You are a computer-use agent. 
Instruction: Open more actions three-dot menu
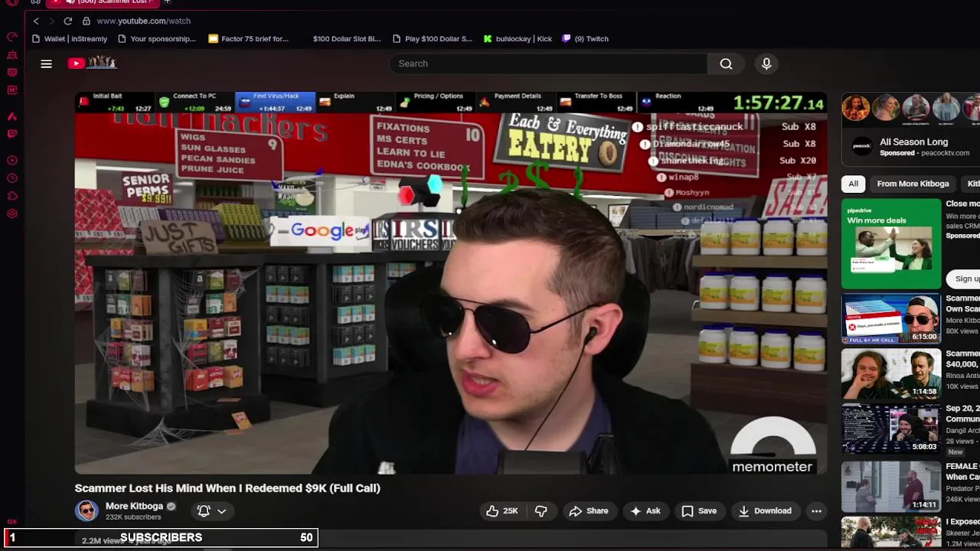coord(816,511)
